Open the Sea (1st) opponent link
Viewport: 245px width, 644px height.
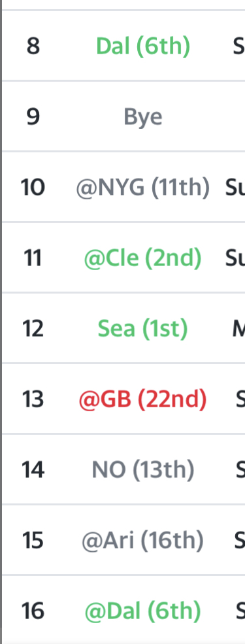(143, 329)
